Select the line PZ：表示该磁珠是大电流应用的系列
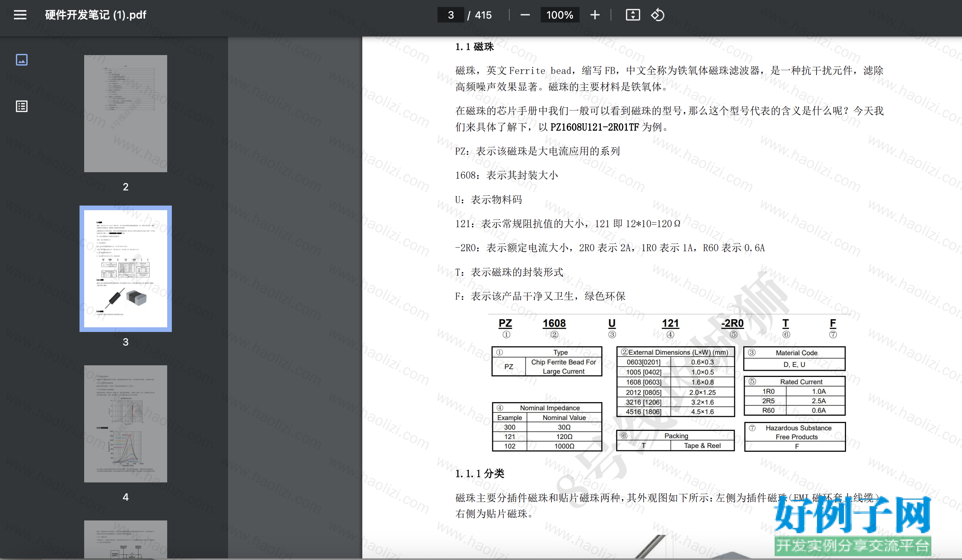This screenshot has height=560, width=962. tap(538, 151)
